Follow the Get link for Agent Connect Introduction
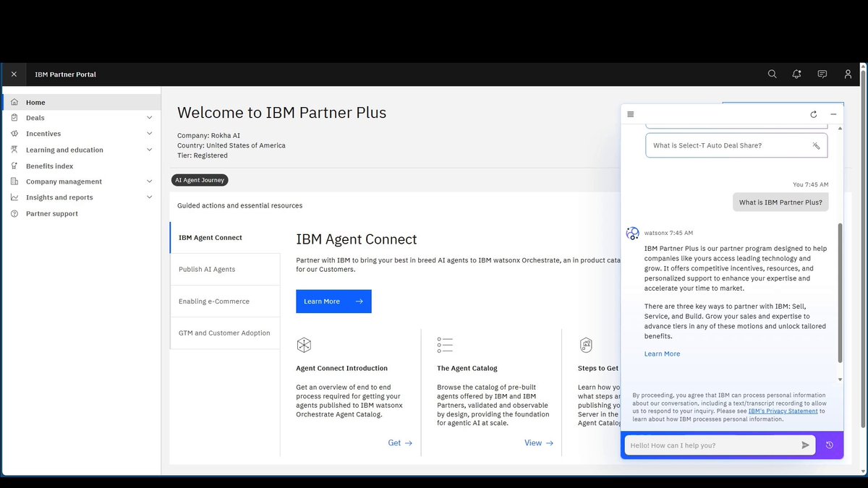This screenshot has width=868, height=488. pyautogui.click(x=400, y=443)
